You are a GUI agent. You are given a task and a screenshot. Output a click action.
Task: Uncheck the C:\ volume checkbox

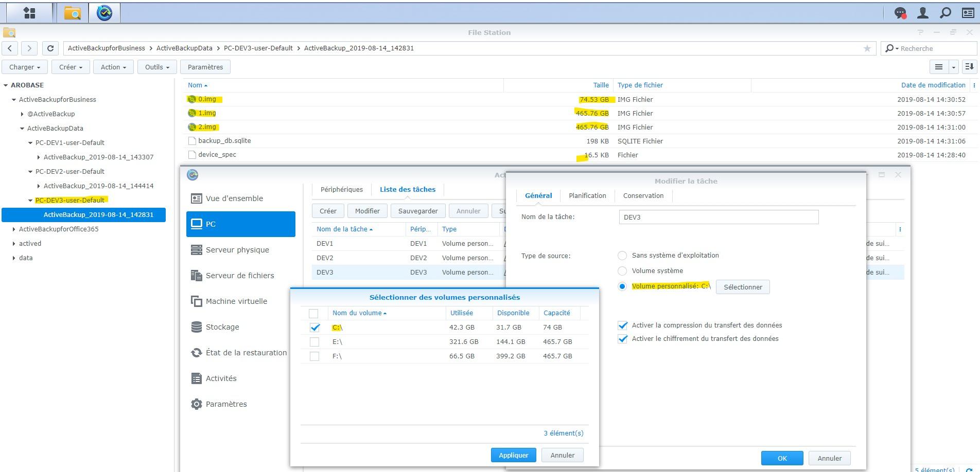point(314,328)
